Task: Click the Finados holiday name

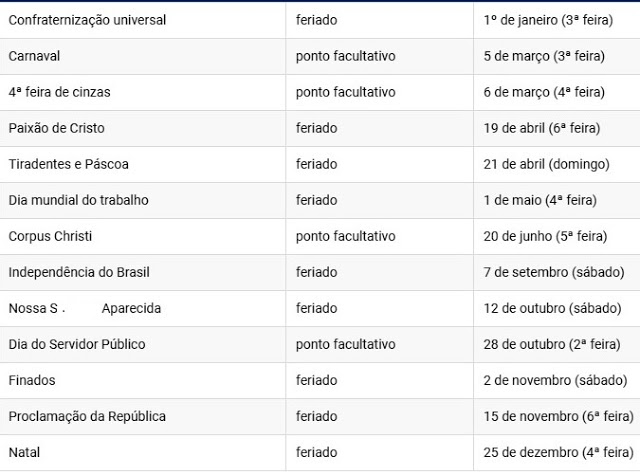Action: (x=32, y=380)
